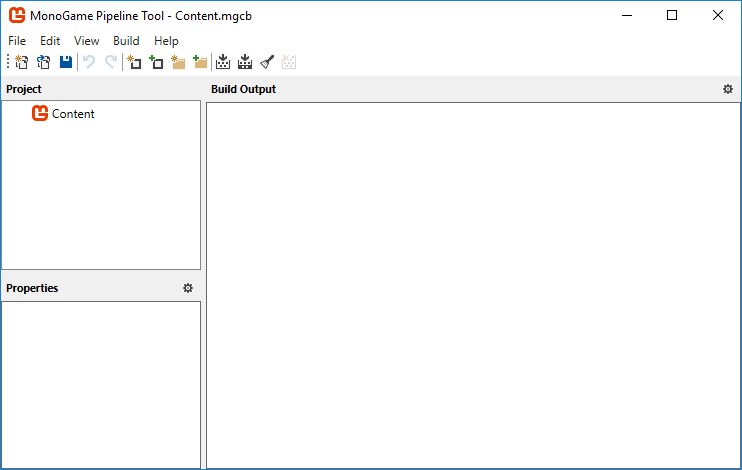Click the New Item toolbar icon
742x470 pixels.
(134, 62)
